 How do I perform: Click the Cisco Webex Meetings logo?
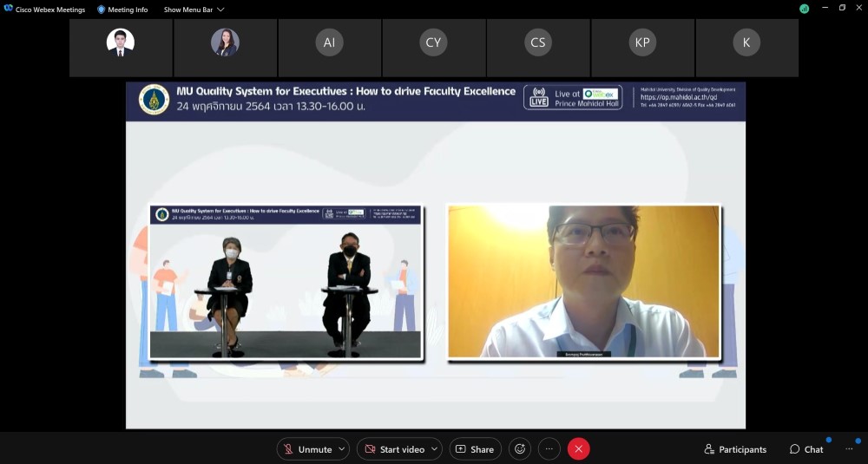click(x=9, y=10)
